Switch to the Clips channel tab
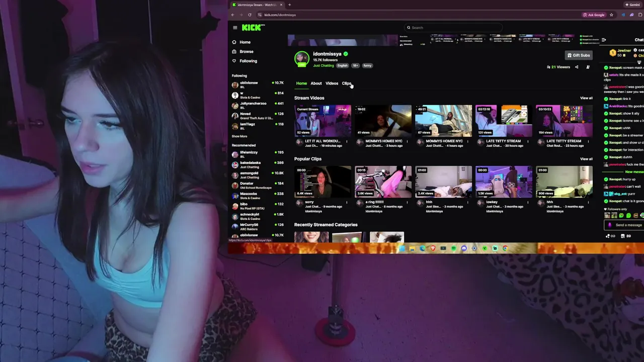The width and height of the screenshot is (644, 362). click(x=346, y=83)
